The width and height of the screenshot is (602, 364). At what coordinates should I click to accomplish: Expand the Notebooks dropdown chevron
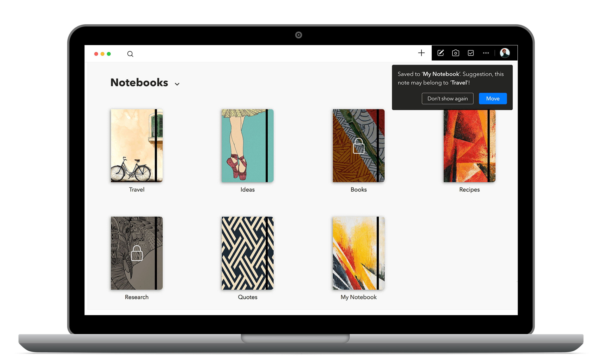pyautogui.click(x=177, y=84)
